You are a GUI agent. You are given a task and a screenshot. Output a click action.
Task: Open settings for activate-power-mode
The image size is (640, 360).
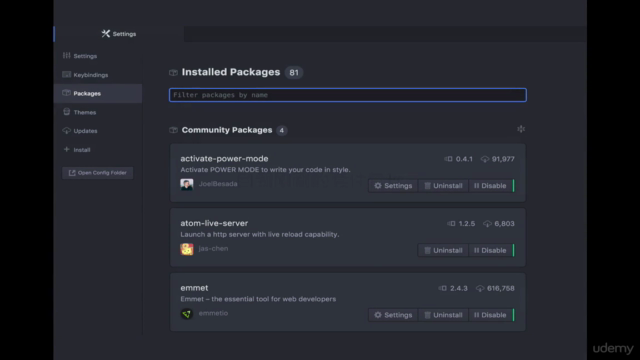[393, 186]
